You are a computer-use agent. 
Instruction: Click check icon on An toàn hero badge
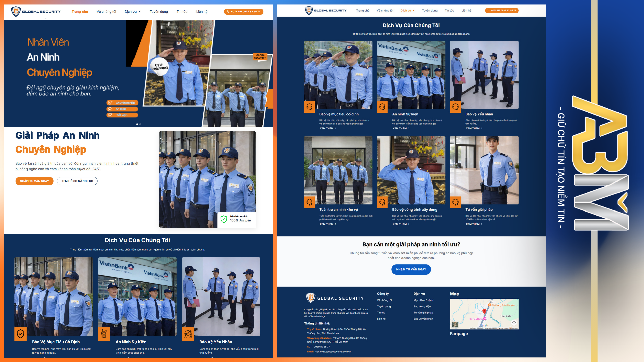pos(110,109)
